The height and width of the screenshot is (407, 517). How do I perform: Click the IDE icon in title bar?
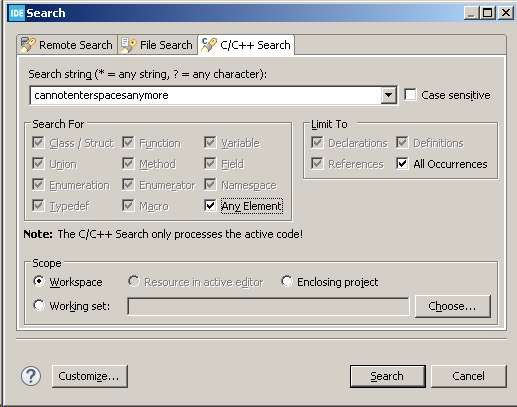click(x=17, y=13)
